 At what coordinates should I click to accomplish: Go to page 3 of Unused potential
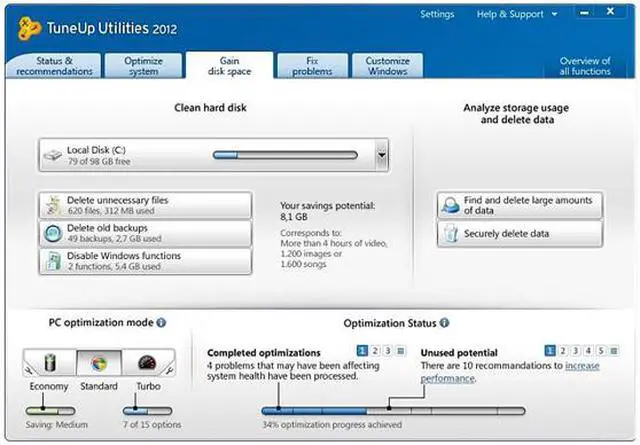click(x=576, y=351)
